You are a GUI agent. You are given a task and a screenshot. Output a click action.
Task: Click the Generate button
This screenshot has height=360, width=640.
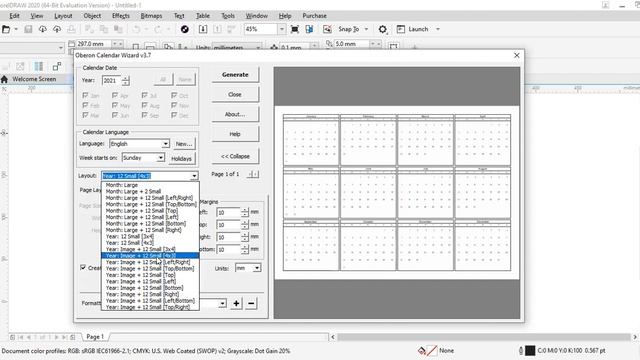click(x=235, y=75)
